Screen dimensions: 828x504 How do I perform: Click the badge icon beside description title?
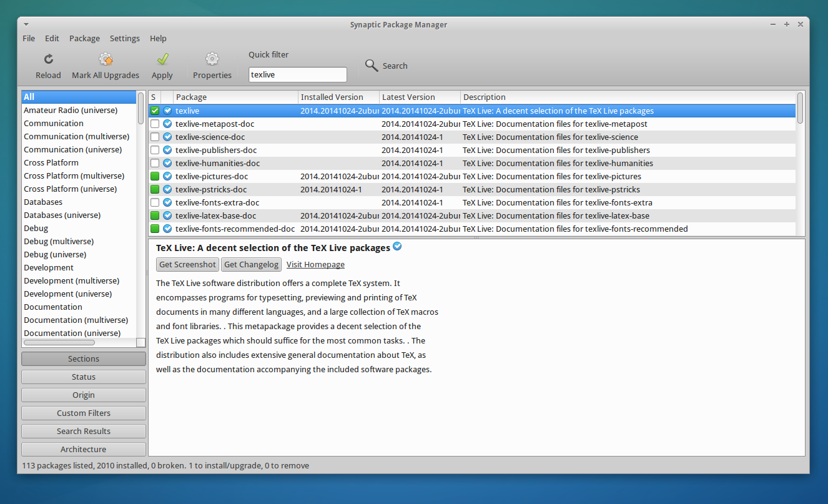click(397, 247)
